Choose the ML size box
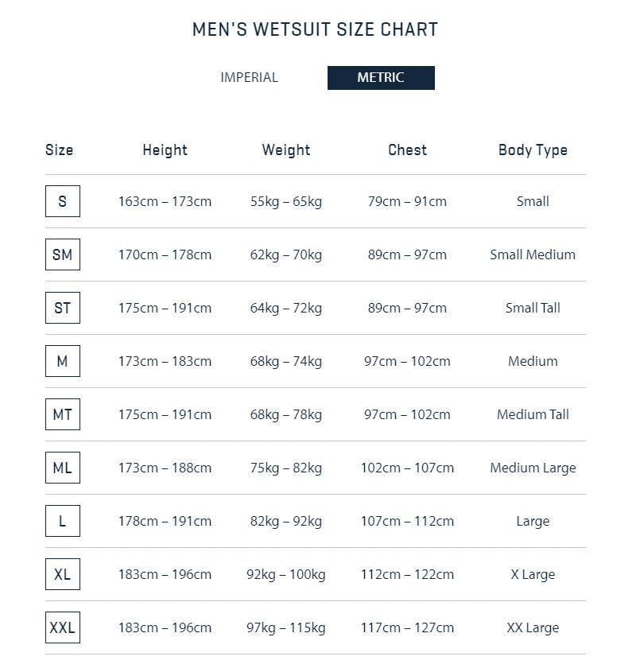This screenshot has width=640, height=672. pyautogui.click(x=63, y=468)
